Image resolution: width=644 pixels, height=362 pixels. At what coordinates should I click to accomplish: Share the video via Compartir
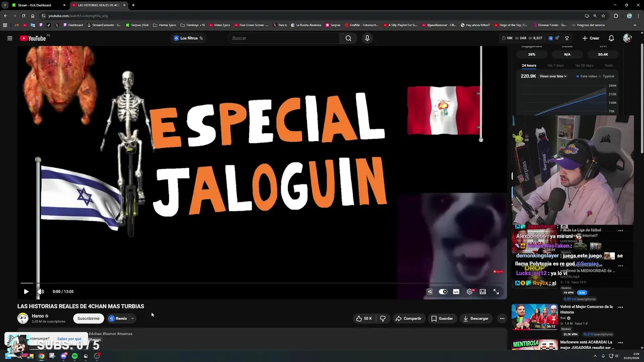(408, 318)
